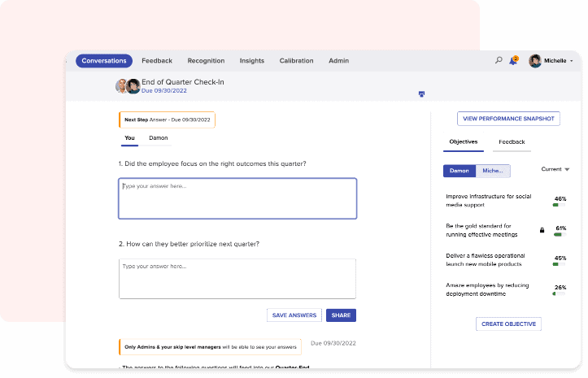Open the Current period dropdown
588x378 pixels.
pyautogui.click(x=555, y=170)
